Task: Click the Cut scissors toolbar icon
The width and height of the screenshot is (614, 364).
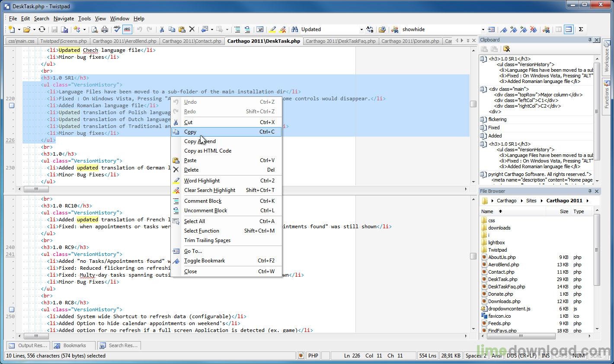Action: pos(162,29)
